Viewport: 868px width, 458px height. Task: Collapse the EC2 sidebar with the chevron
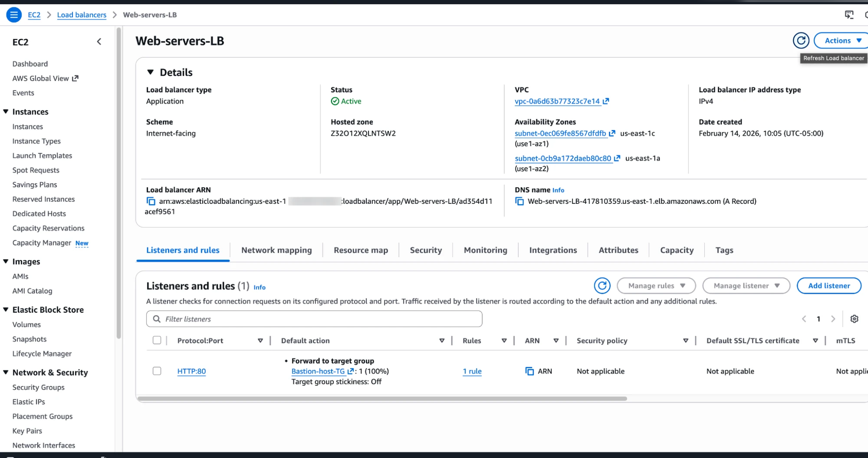99,42
